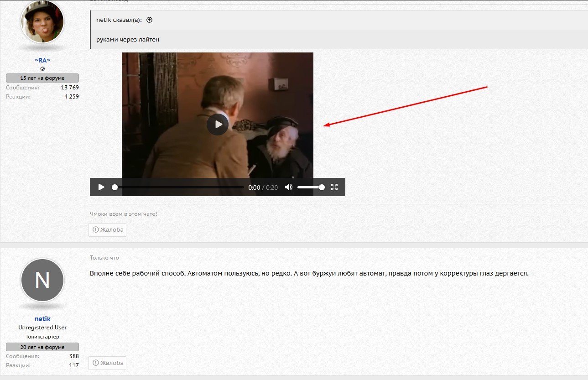Click the video time readout 0:00 / 0:20

263,187
